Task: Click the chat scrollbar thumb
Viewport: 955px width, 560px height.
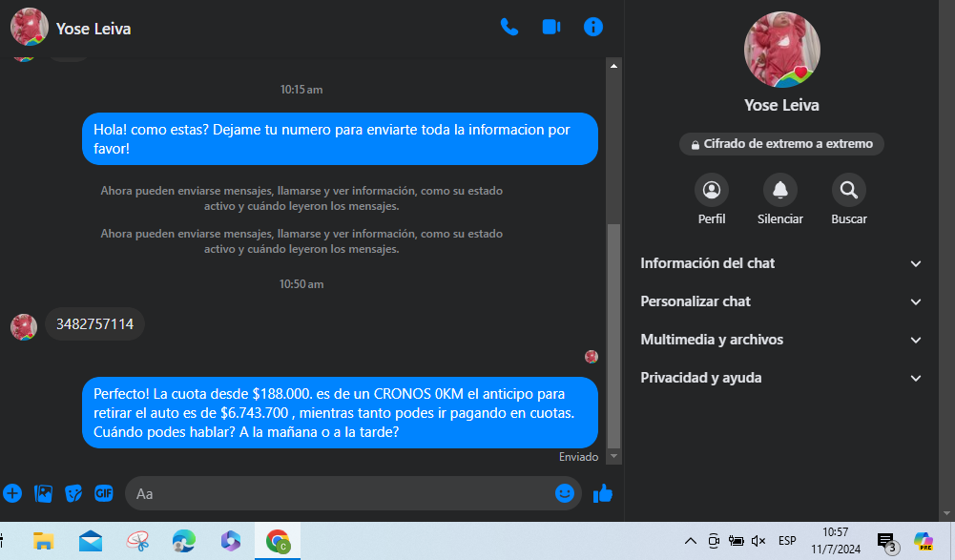Action: (x=614, y=336)
